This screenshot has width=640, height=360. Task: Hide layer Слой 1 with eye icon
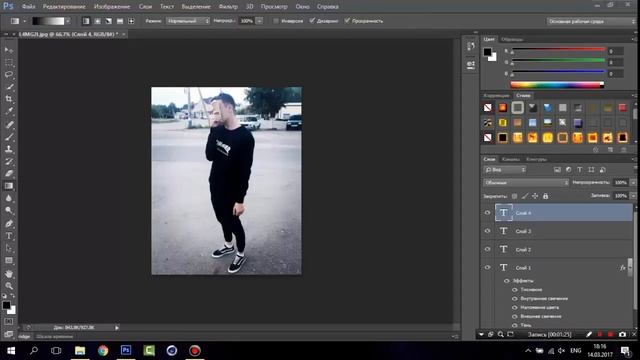click(x=487, y=268)
